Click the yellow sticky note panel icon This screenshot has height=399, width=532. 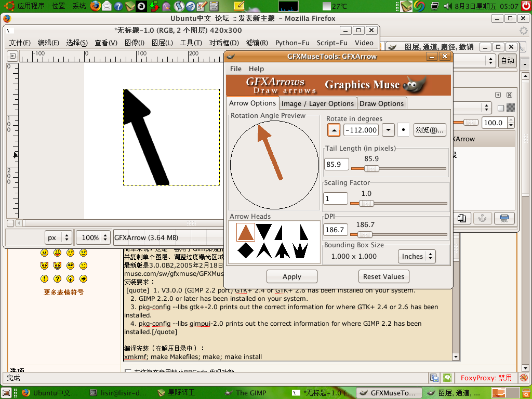pos(239,6)
